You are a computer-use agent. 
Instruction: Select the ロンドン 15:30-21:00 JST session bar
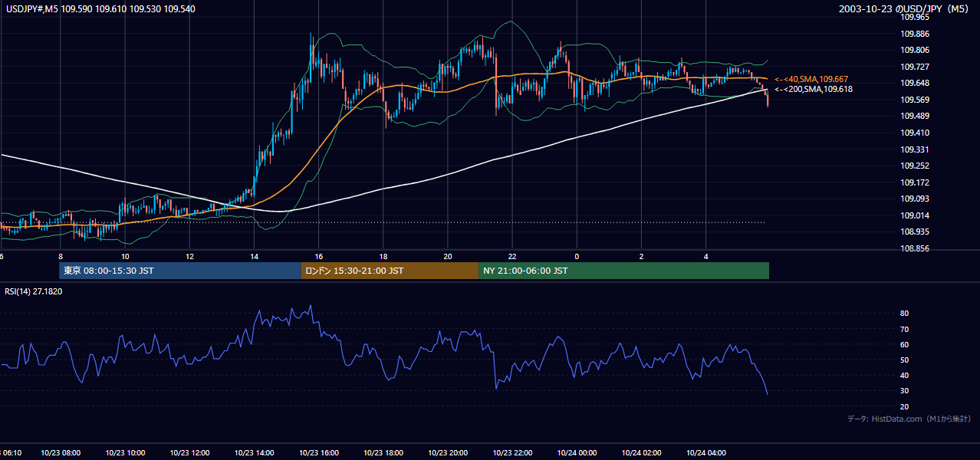pyautogui.click(x=390, y=271)
